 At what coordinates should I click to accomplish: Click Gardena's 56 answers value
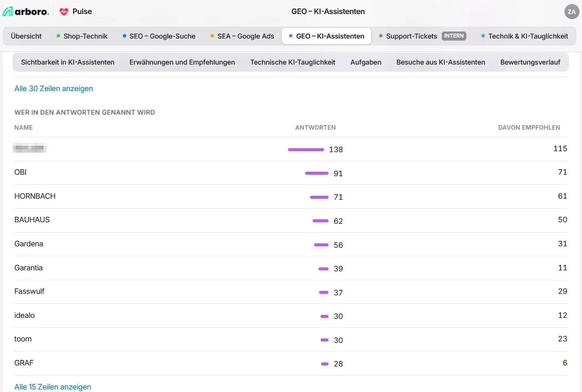click(x=338, y=245)
